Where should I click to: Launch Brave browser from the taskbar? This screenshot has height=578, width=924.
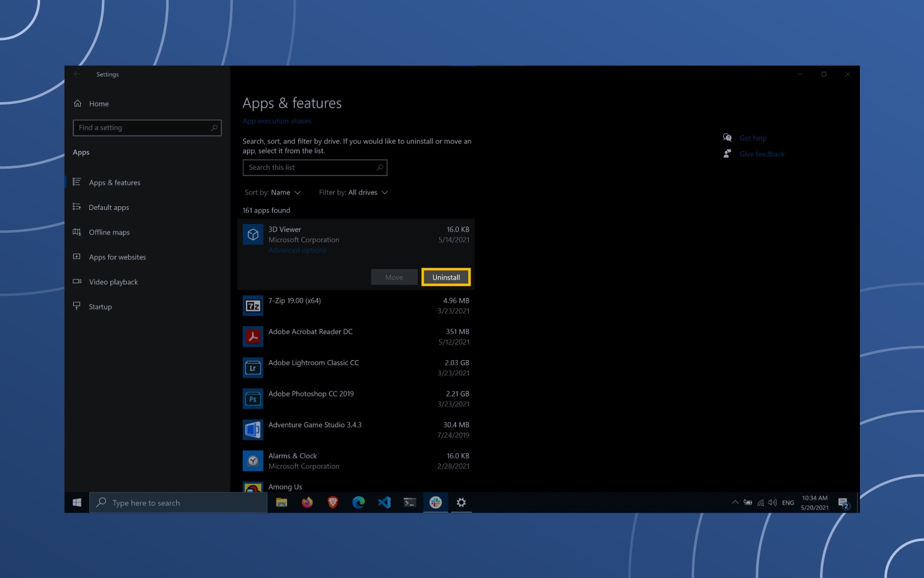click(x=333, y=503)
